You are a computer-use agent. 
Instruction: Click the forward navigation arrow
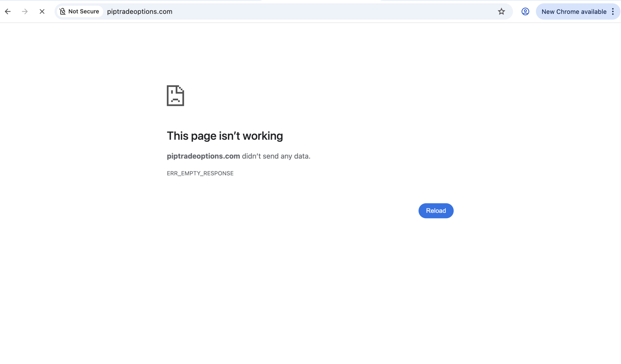(25, 11)
